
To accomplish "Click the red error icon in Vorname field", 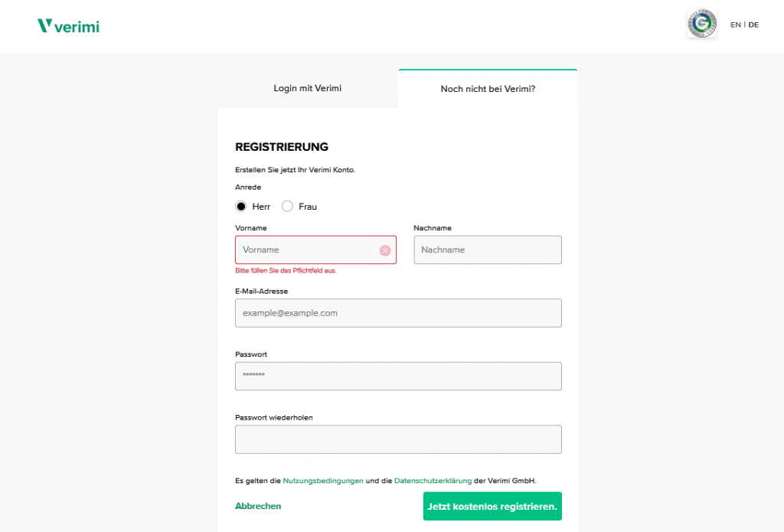I will click(385, 250).
